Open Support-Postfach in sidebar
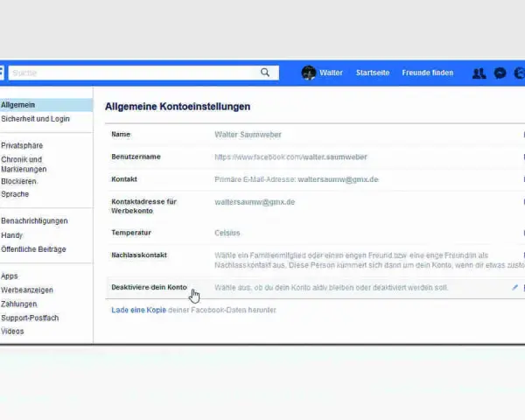The width and height of the screenshot is (525, 420). click(x=30, y=318)
